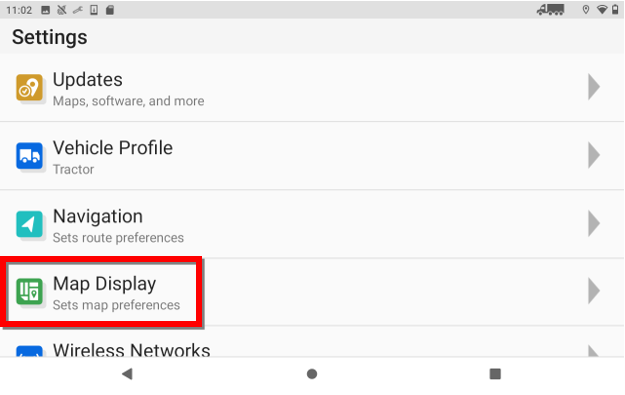Viewport: 625px width, 395px height.
Task: Expand Updates using its right chevron
Action: click(594, 86)
